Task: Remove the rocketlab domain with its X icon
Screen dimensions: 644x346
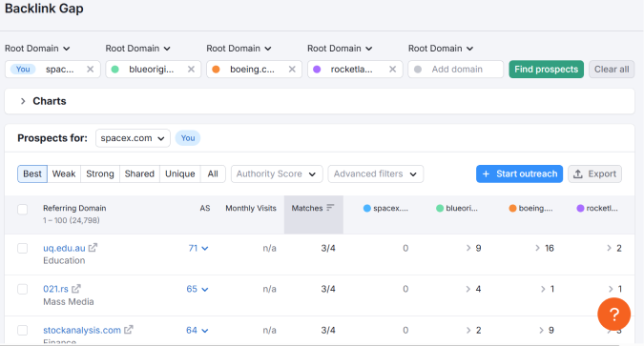Action: pos(393,70)
